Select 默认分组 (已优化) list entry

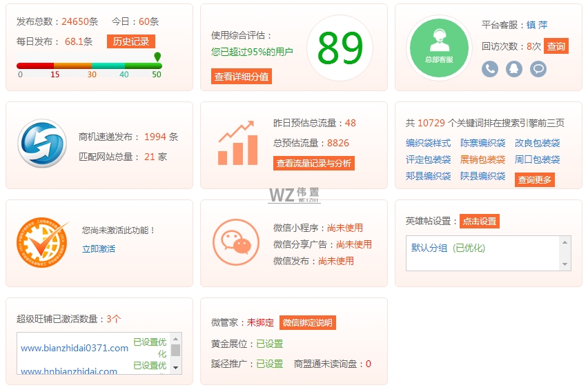(448, 248)
